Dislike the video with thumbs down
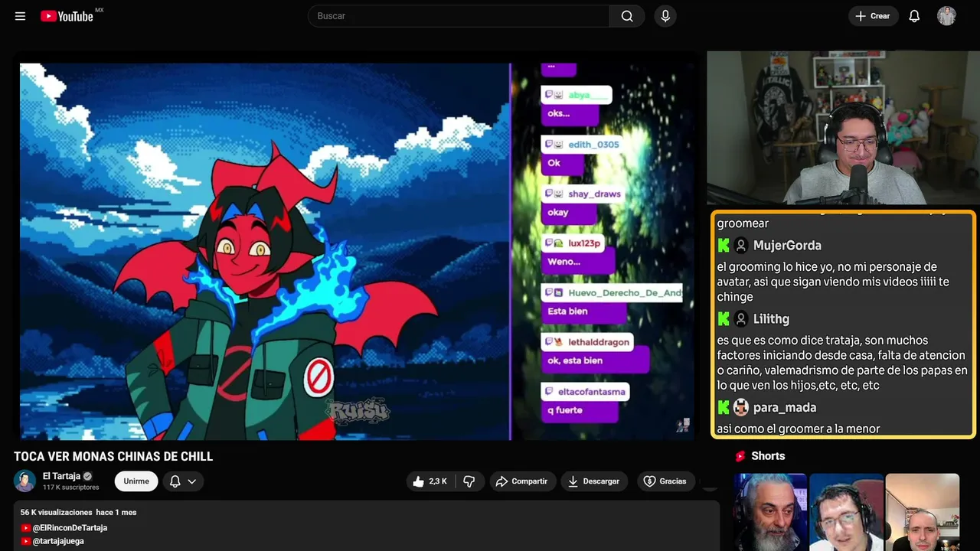 469,481
